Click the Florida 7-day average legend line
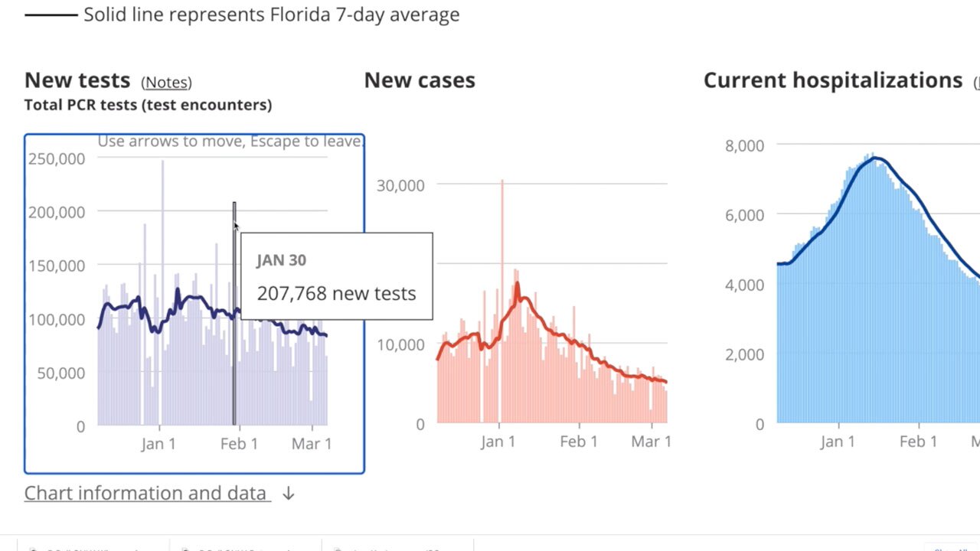 click(x=50, y=14)
